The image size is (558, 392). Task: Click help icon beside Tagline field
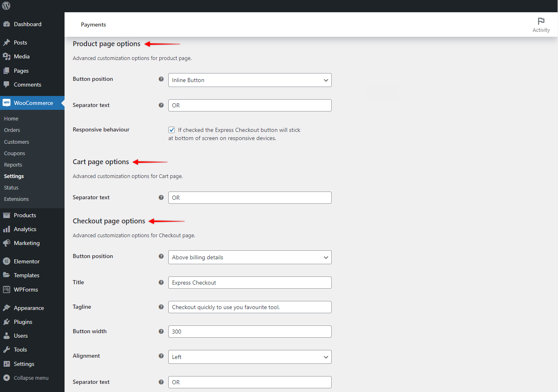click(x=161, y=307)
